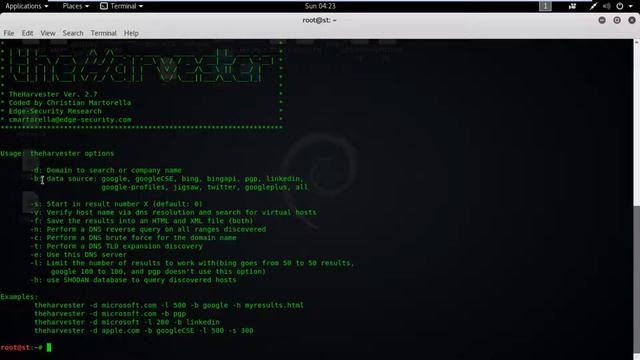640x360 pixels.
Task: Close the root@st terminal window
Action: point(632,20)
